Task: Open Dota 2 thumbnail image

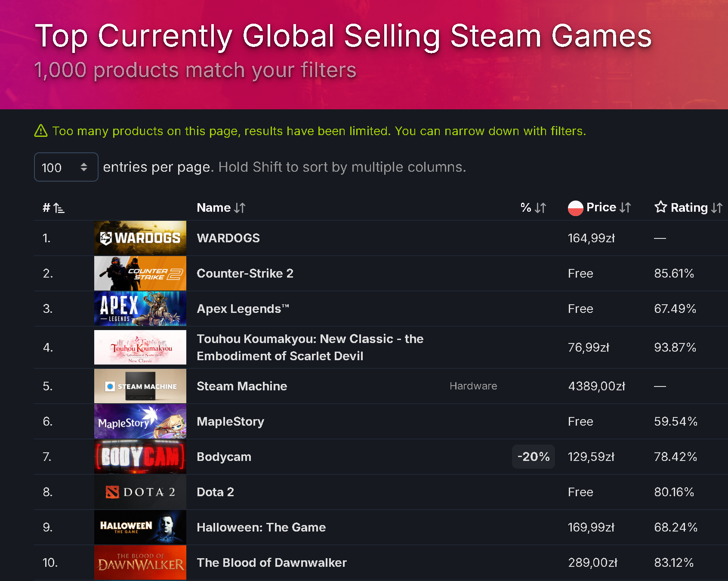Action: (x=140, y=492)
